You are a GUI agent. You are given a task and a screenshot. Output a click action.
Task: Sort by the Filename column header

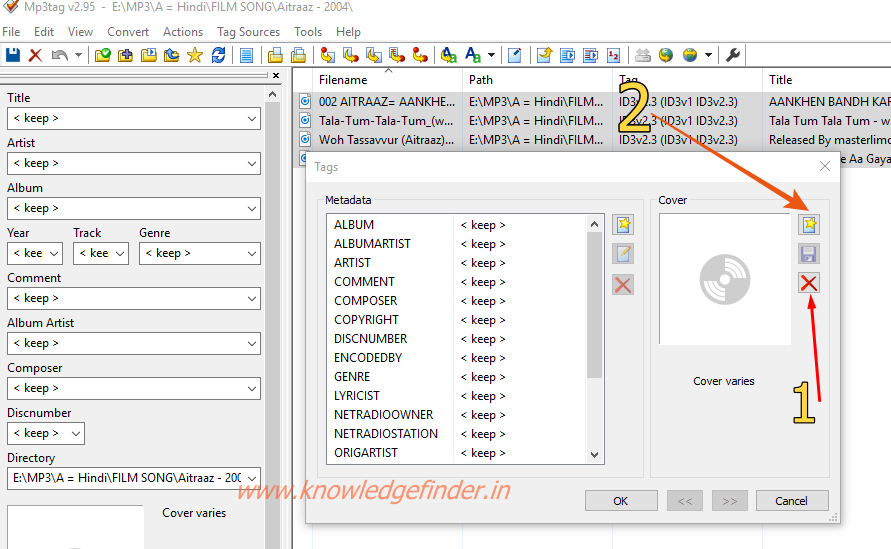click(388, 80)
